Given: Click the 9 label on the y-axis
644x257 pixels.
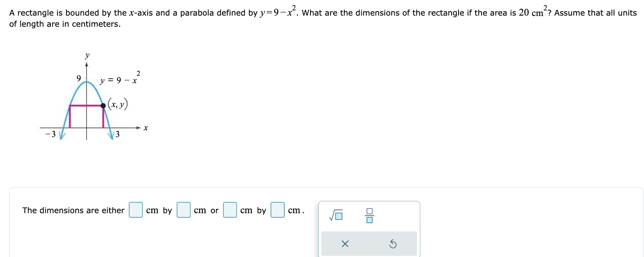Looking at the screenshot, I should click(79, 78).
